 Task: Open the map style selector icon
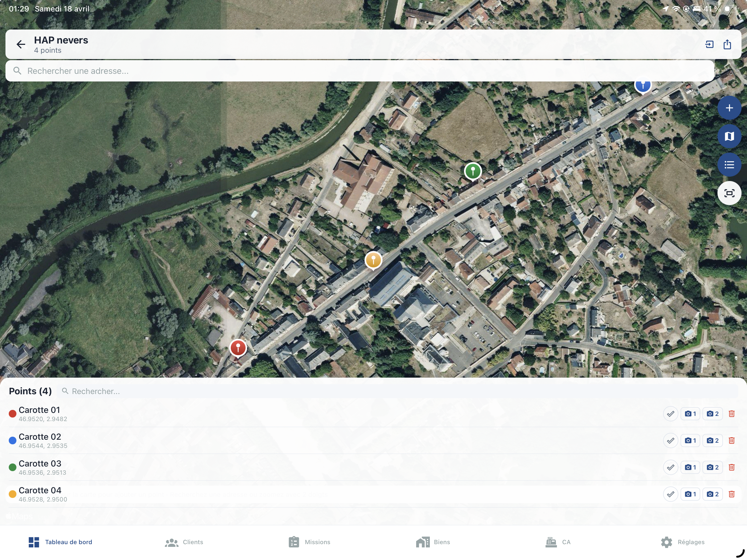(729, 136)
